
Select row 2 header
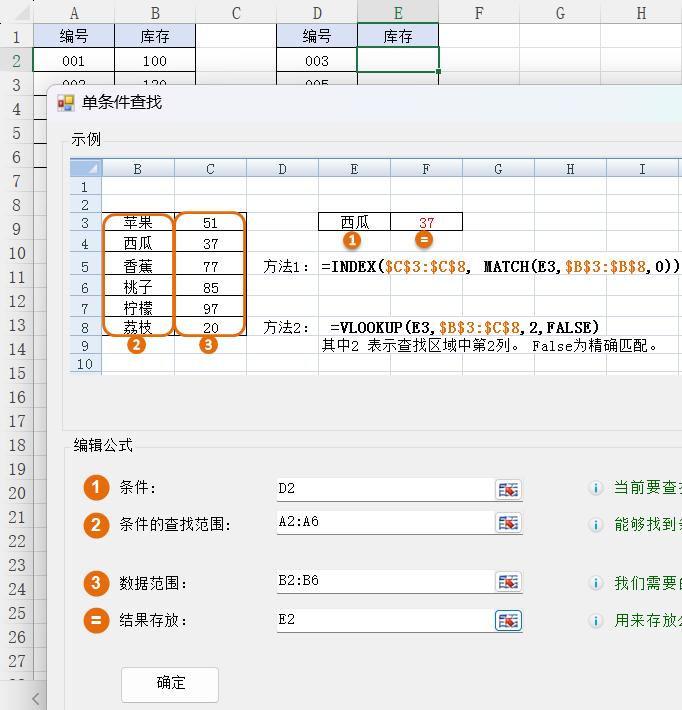(16, 61)
